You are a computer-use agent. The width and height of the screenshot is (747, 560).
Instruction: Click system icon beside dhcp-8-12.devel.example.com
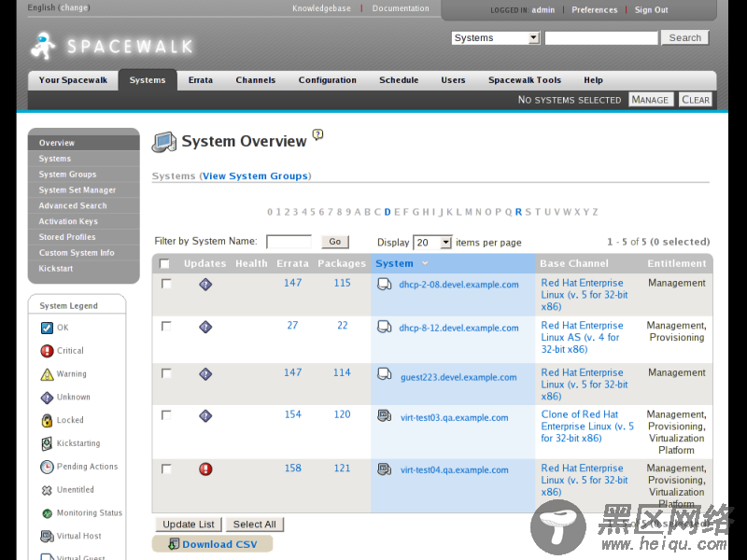tap(385, 327)
